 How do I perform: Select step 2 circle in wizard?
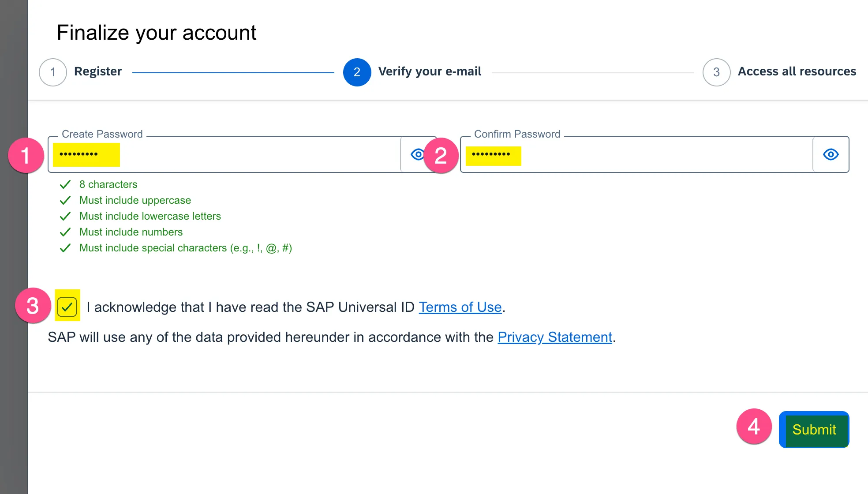click(357, 72)
